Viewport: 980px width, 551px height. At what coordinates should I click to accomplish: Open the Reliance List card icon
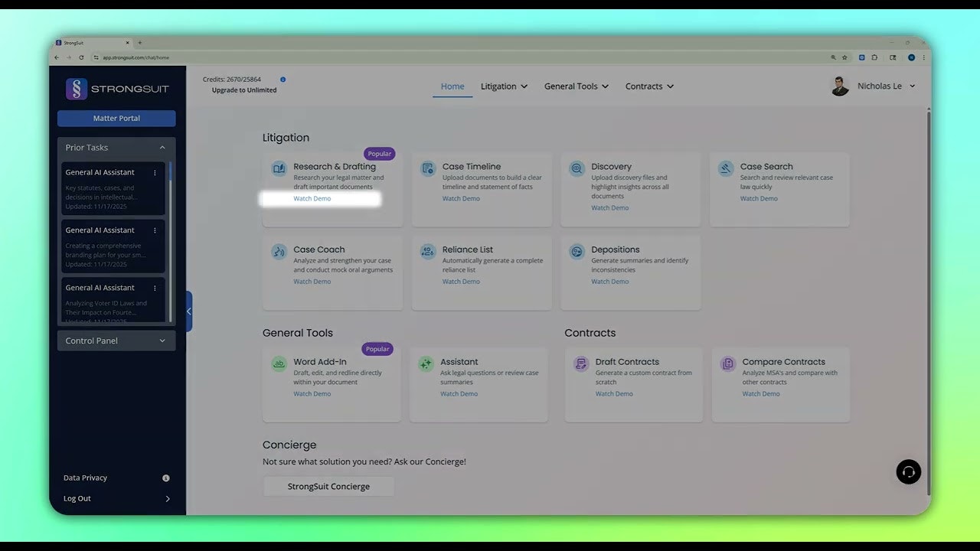pyautogui.click(x=428, y=252)
